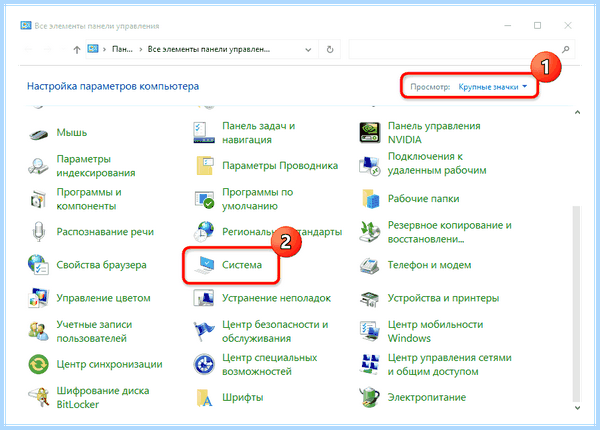600x430 pixels.
Task: Open Устранение неполадок link
Action: point(276,298)
